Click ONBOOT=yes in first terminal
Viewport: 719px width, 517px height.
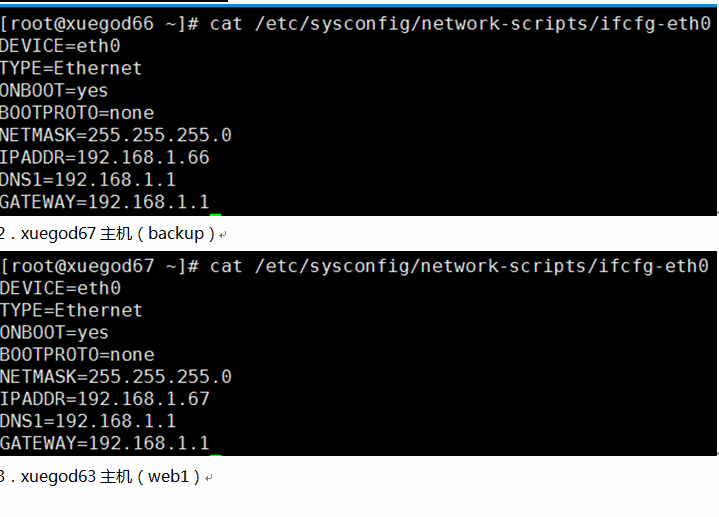point(54,91)
